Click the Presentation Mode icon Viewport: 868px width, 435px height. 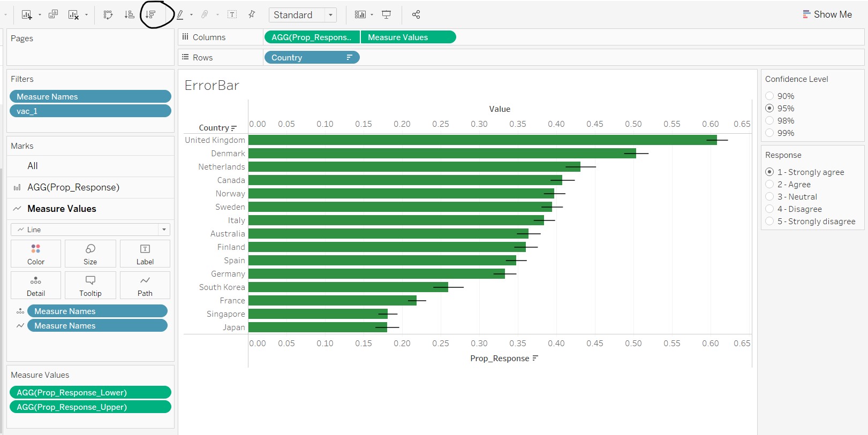point(386,14)
